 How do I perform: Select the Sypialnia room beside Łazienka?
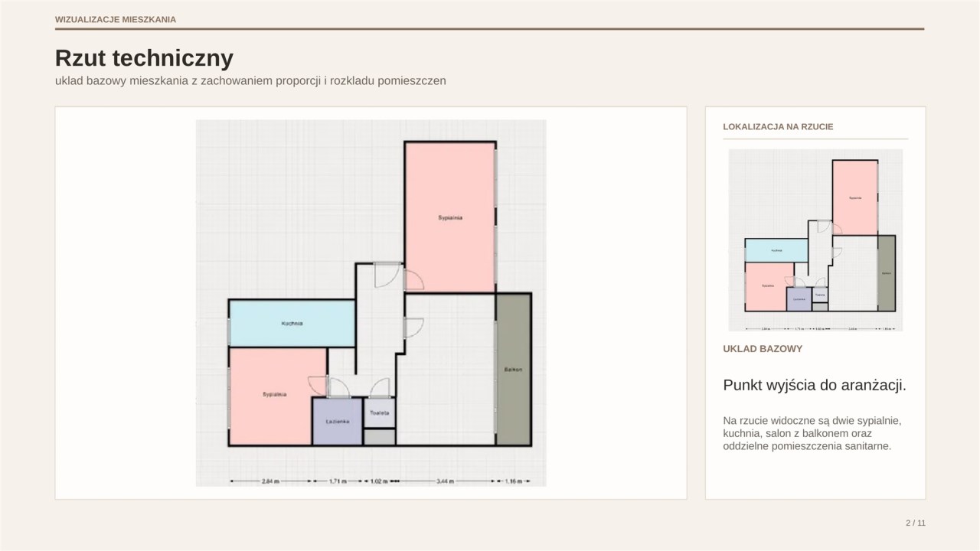pyautogui.click(x=274, y=395)
